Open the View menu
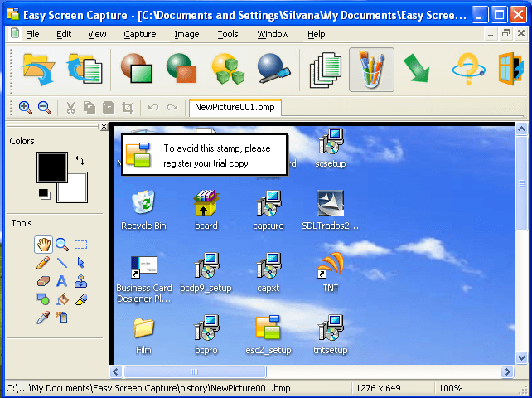Viewport: 532px width, 398px height. coord(97,34)
